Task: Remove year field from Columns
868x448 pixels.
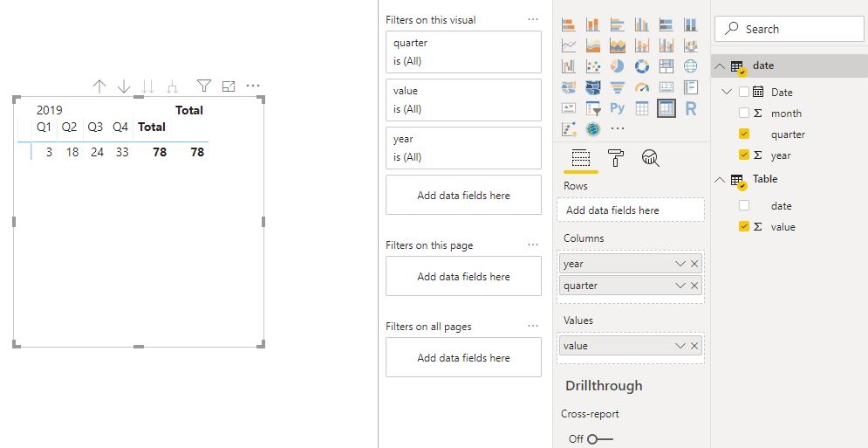Action: (x=694, y=264)
